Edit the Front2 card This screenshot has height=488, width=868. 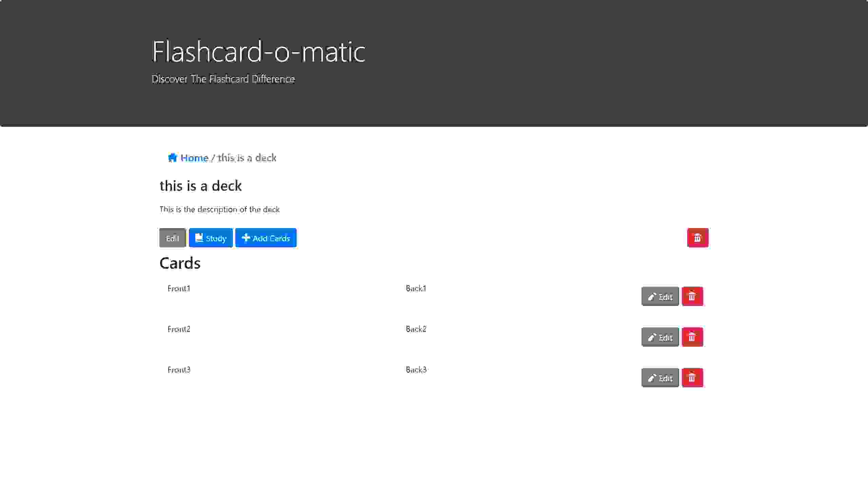[x=660, y=337]
